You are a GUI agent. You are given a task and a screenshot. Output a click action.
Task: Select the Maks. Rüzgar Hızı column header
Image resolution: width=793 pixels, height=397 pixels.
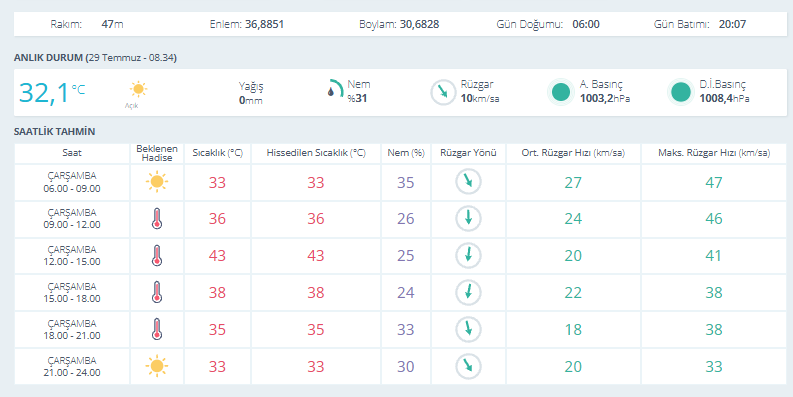click(x=714, y=153)
